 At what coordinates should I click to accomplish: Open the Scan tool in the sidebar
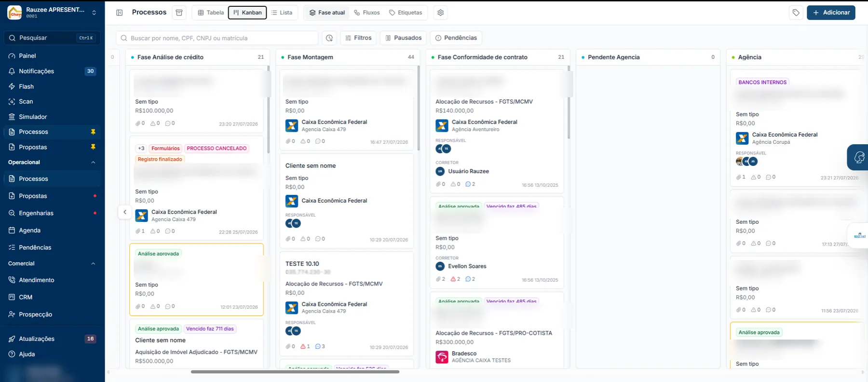click(52, 101)
